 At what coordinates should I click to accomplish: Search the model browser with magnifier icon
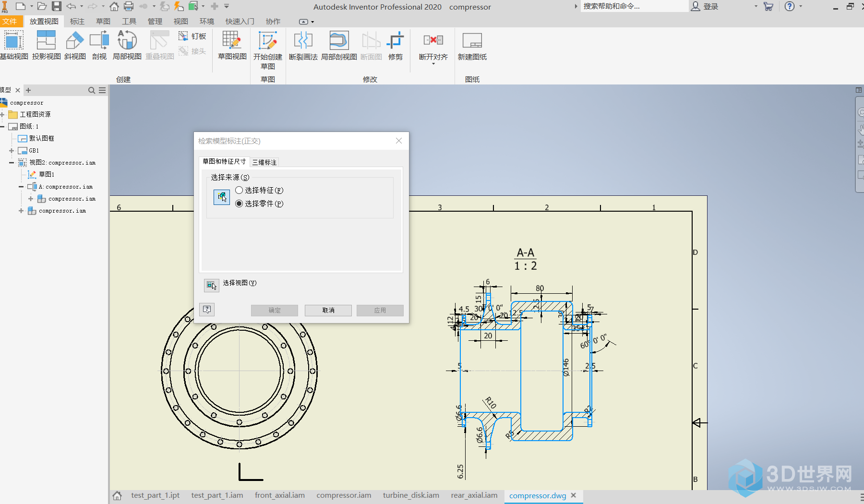92,90
